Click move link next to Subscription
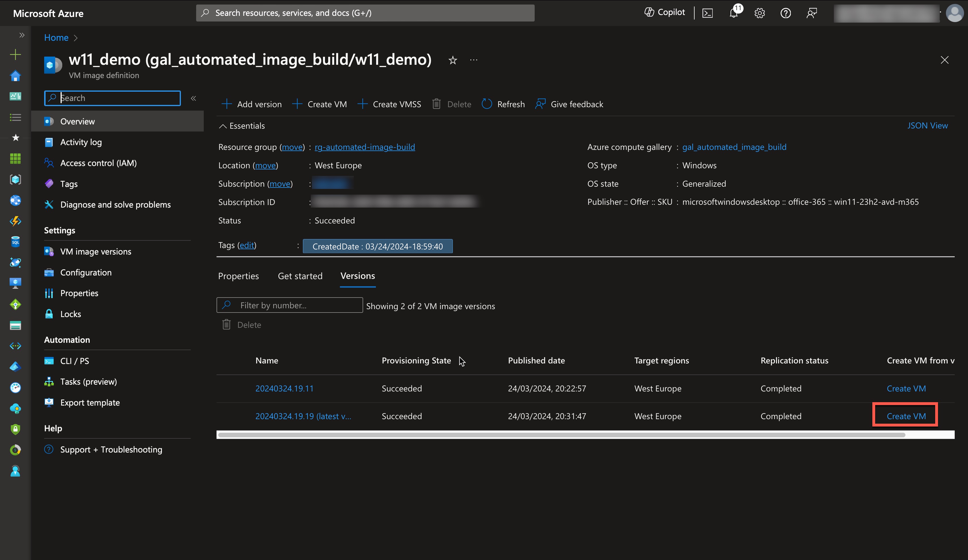Image resolution: width=968 pixels, height=560 pixels. [x=280, y=184]
